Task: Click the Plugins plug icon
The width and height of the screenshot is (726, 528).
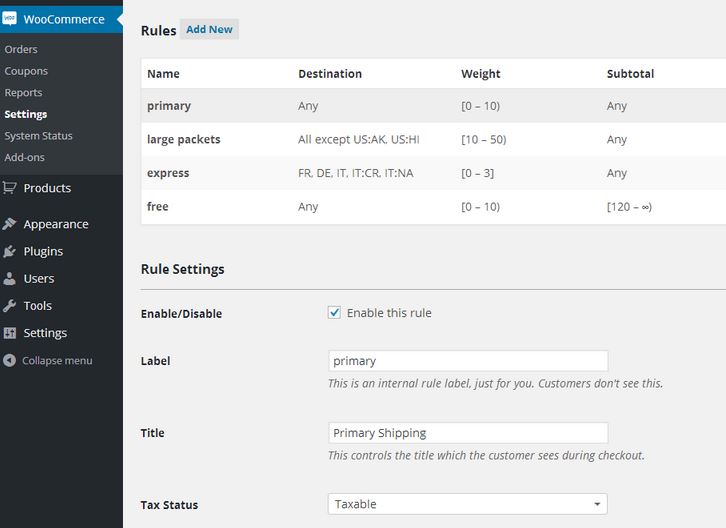Action: click(9, 251)
